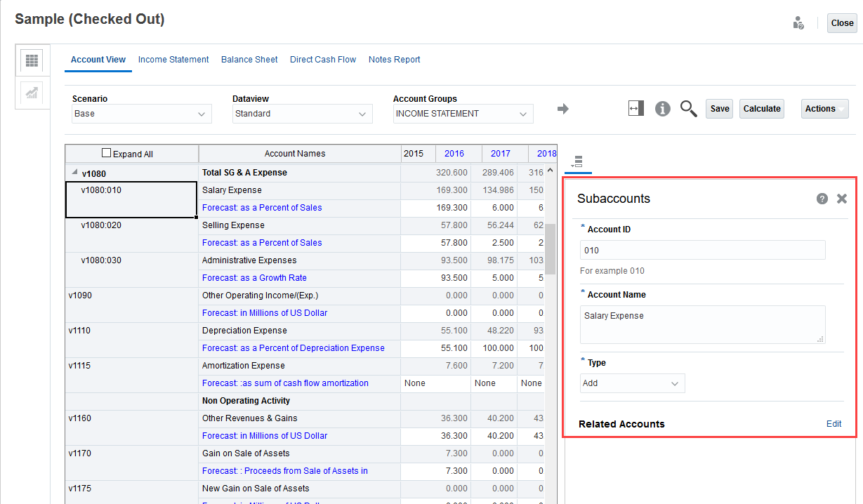Check the Expand All checkbox
This screenshot has height=504, width=863.
click(107, 153)
